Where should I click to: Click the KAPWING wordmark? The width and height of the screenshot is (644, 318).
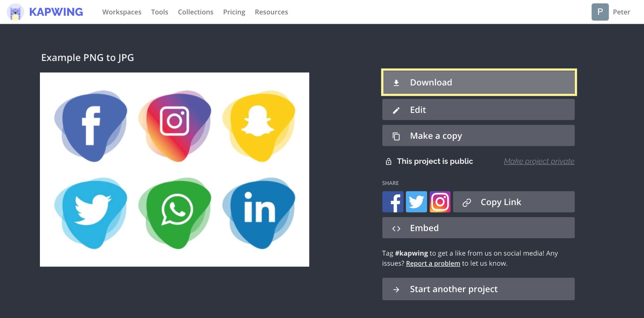(x=56, y=12)
